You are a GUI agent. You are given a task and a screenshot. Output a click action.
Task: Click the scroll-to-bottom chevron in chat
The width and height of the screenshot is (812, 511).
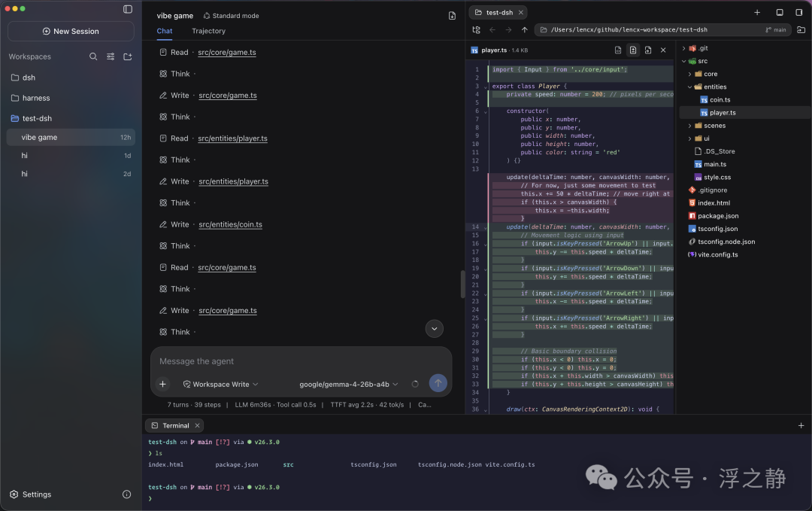(x=434, y=329)
